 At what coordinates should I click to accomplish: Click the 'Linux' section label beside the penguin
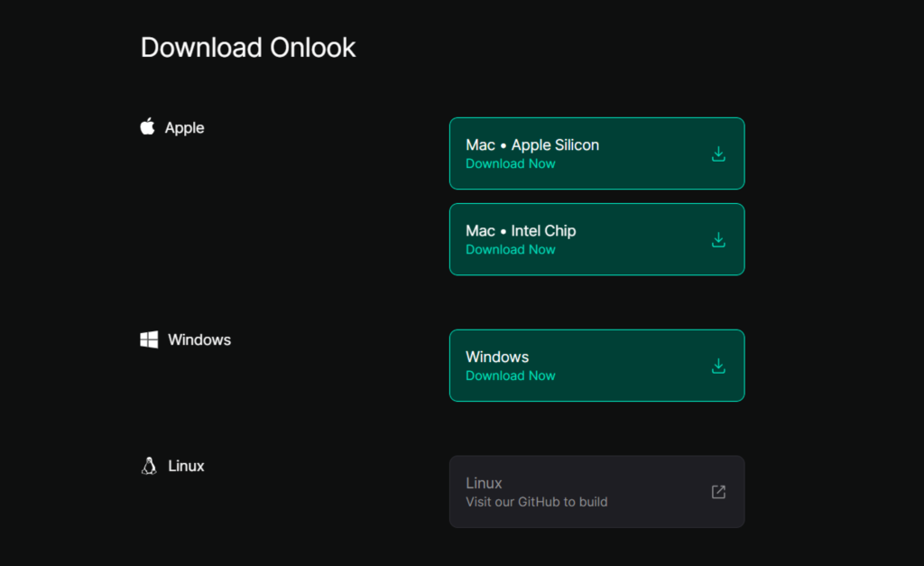click(186, 467)
